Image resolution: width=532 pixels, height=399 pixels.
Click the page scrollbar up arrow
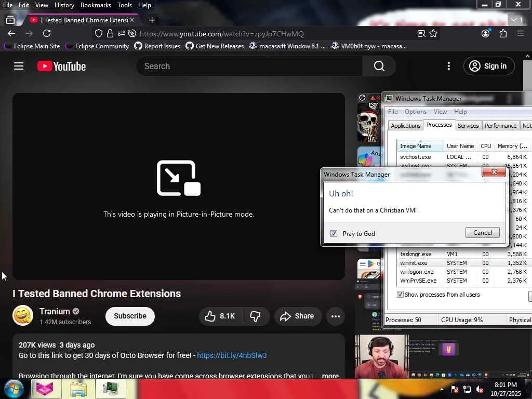(527, 56)
